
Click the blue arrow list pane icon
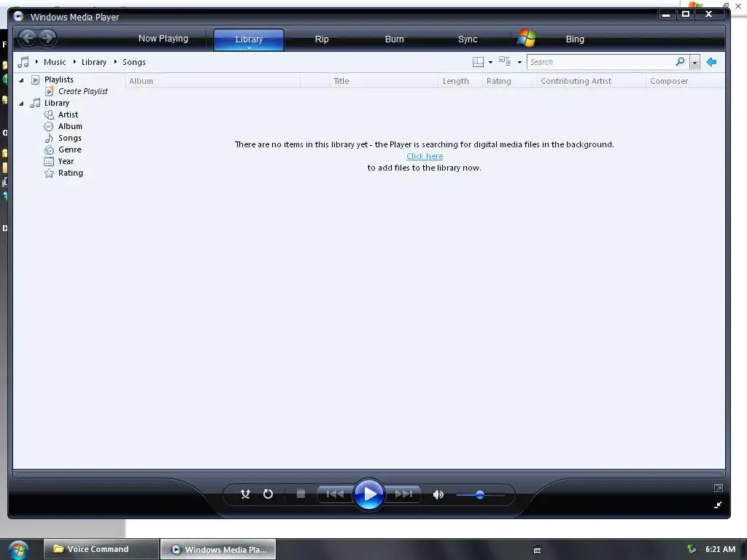click(712, 62)
